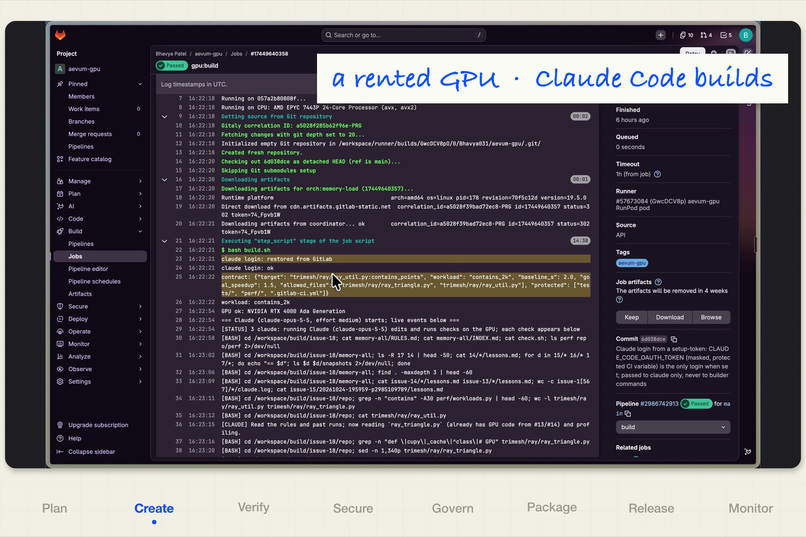Switch to the Plan stage tab at bottom
806x537 pixels.
click(54, 508)
